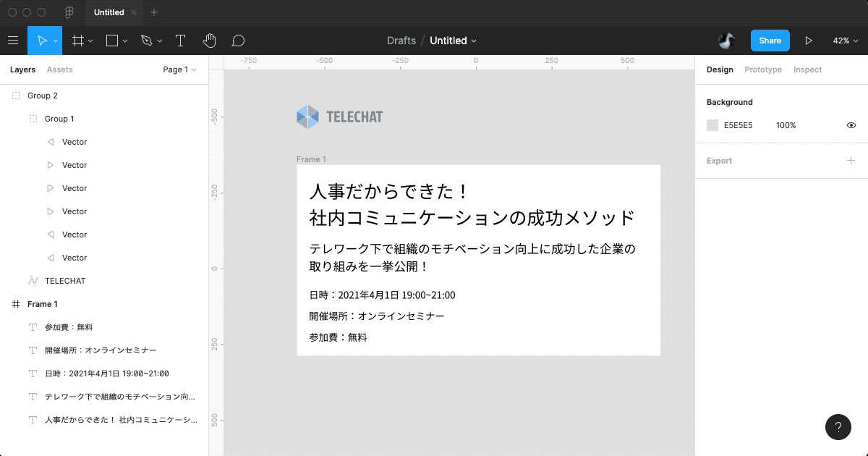
Task: Switch to the Assets tab
Action: [x=60, y=69]
